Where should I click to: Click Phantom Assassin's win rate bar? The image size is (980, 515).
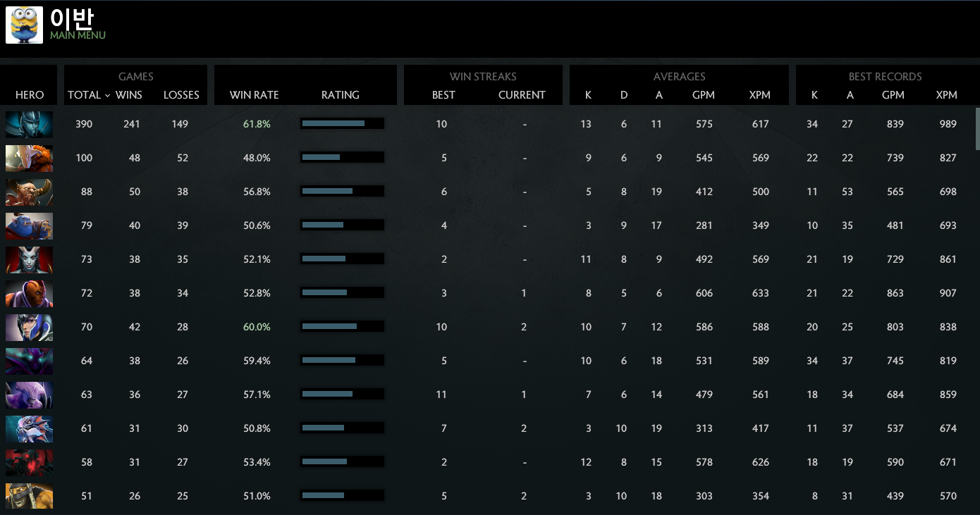pos(342,123)
